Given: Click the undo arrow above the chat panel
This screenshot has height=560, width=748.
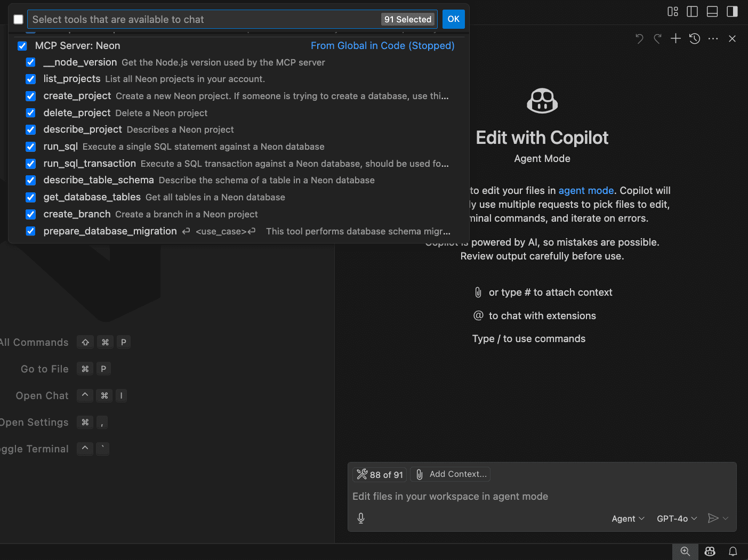Looking at the screenshot, I should pos(639,38).
